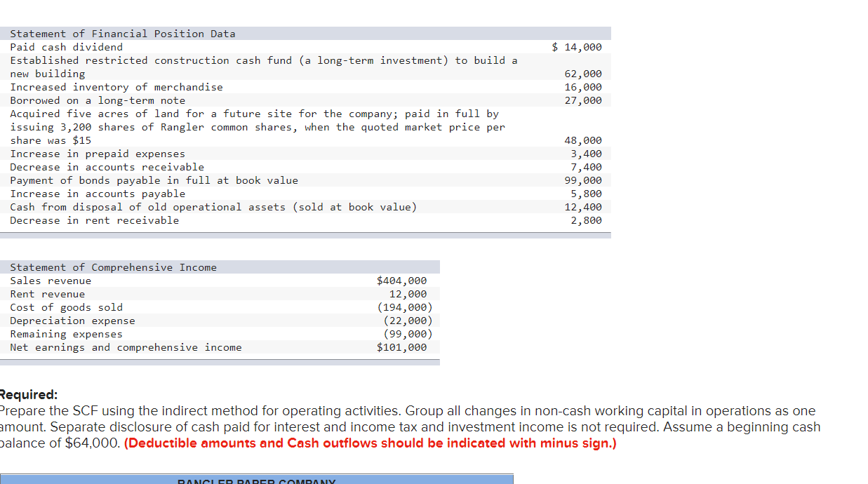This screenshot has height=484, width=868.
Task: Click Decrease in accounts receivable entry
Action: point(106,167)
